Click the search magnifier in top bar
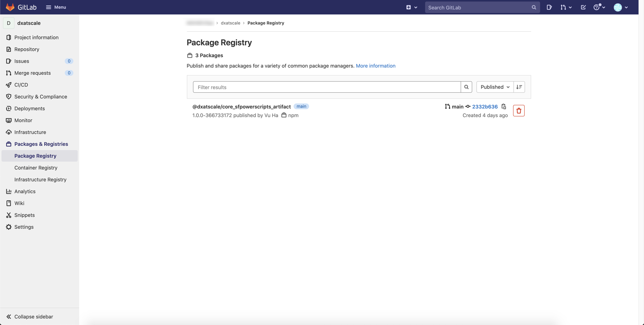 tap(534, 7)
